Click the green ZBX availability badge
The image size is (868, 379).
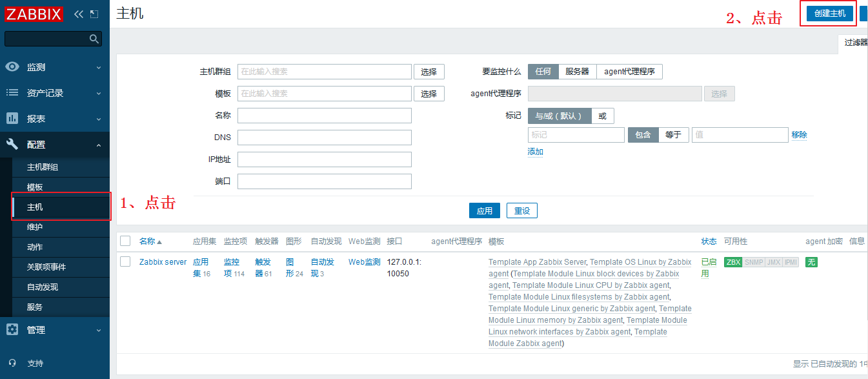click(733, 262)
